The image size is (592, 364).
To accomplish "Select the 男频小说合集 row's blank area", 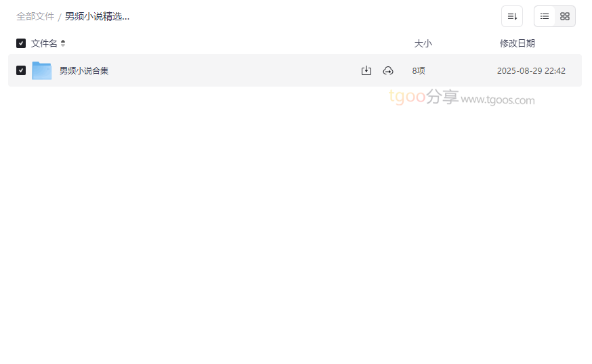I will (234, 70).
